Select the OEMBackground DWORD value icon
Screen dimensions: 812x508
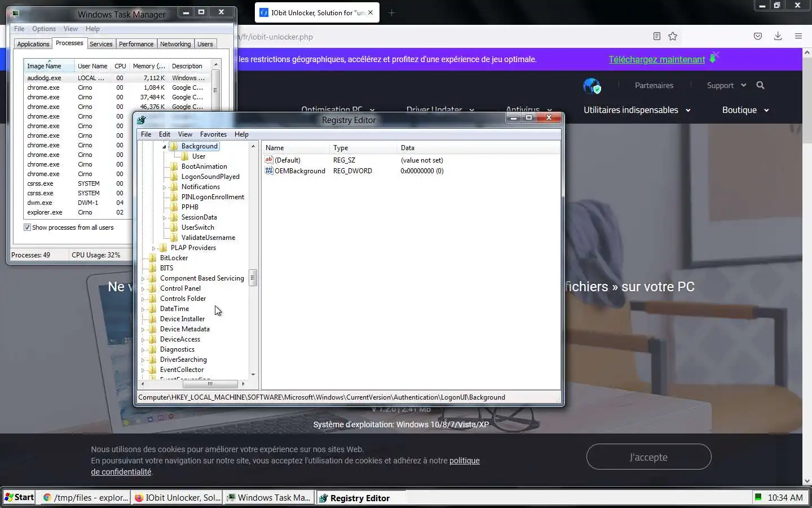[269, 170]
